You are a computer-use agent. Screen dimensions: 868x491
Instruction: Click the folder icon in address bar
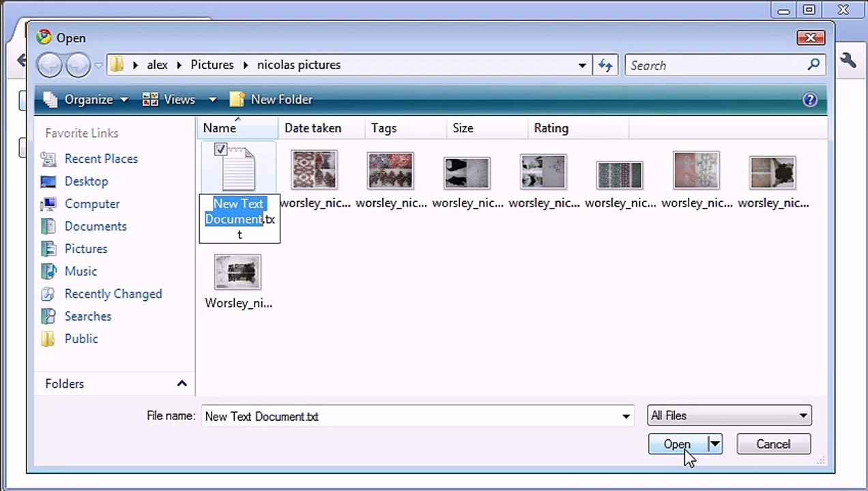pos(117,65)
